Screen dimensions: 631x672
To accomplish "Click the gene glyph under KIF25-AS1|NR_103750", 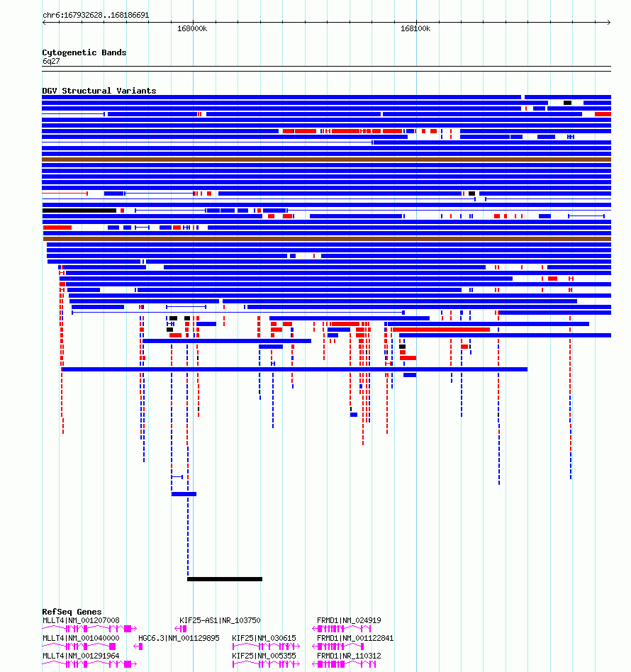I will [181, 629].
